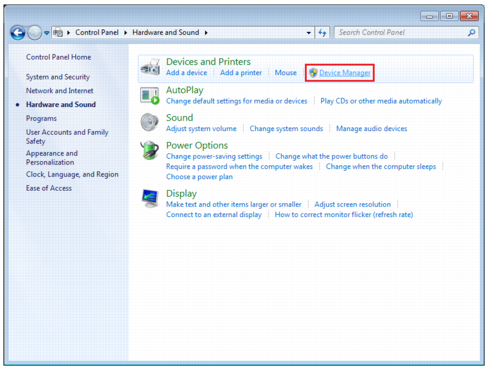
Task: Maximize the Control Panel window
Action: click(x=449, y=16)
